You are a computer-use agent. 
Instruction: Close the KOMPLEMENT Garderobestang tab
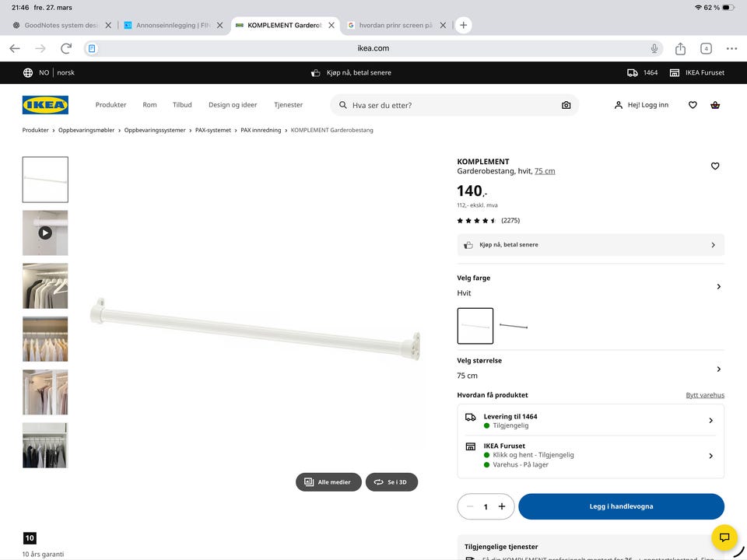(x=331, y=25)
